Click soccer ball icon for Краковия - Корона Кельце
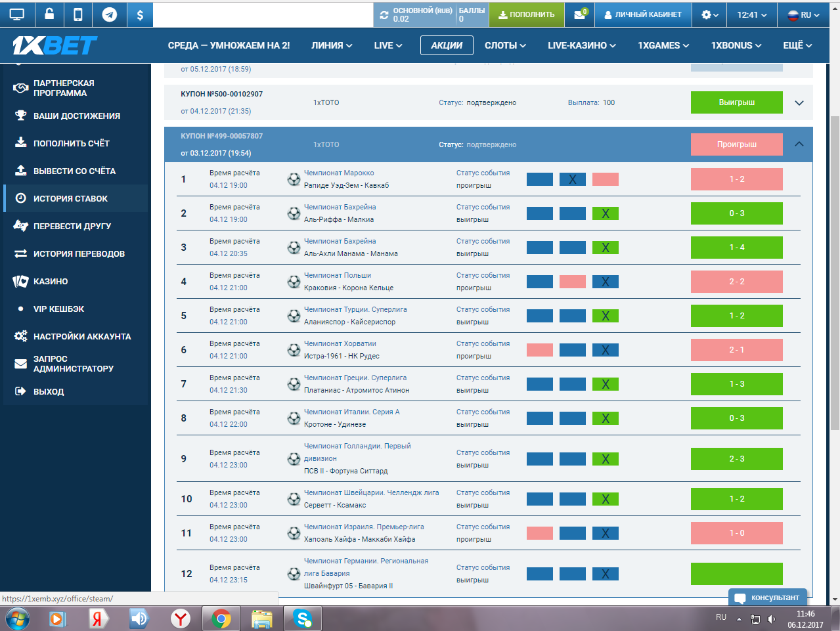 pos(294,281)
